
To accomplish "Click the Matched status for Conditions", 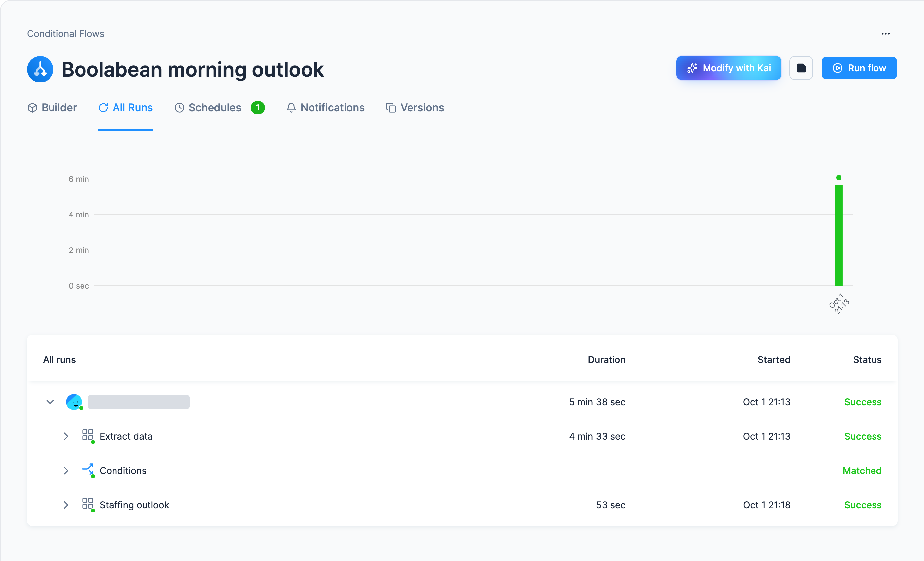I will (x=862, y=470).
